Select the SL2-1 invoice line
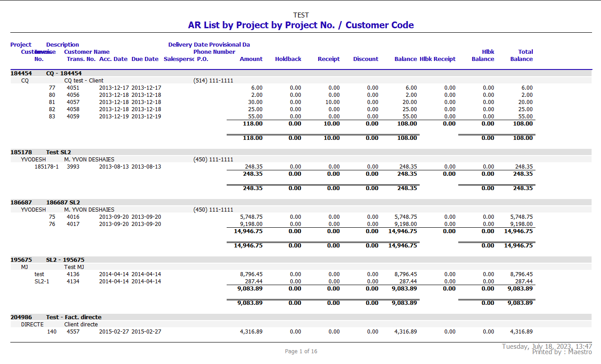 point(42,282)
